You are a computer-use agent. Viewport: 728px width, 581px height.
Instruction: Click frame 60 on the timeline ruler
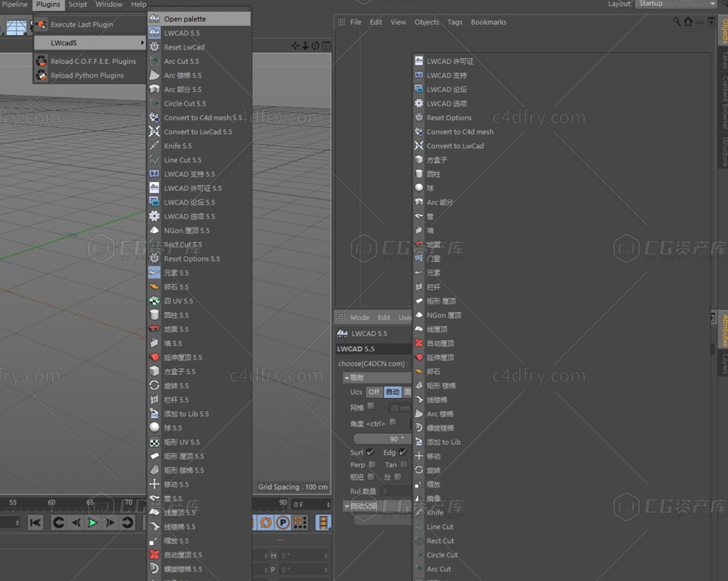point(51,502)
